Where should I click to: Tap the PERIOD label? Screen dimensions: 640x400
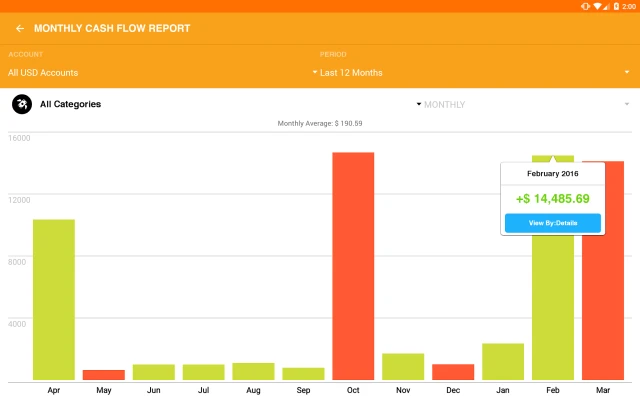click(x=333, y=54)
